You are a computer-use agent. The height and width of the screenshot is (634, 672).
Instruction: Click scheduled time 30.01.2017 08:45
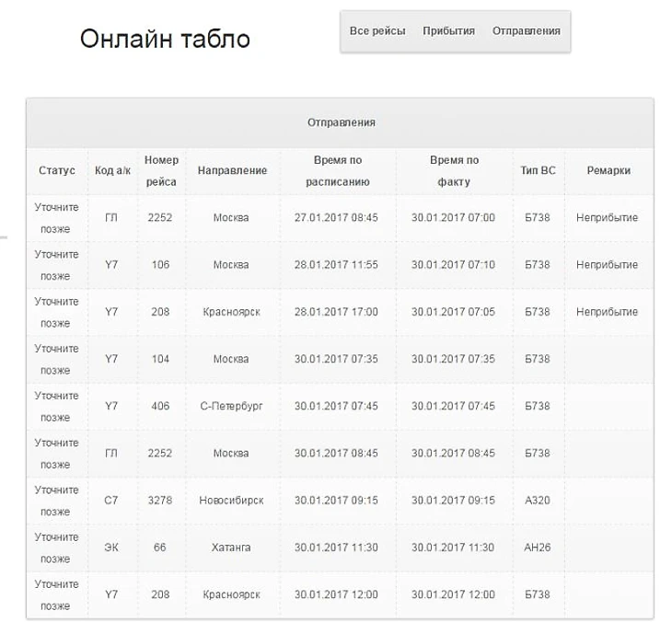click(336, 454)
